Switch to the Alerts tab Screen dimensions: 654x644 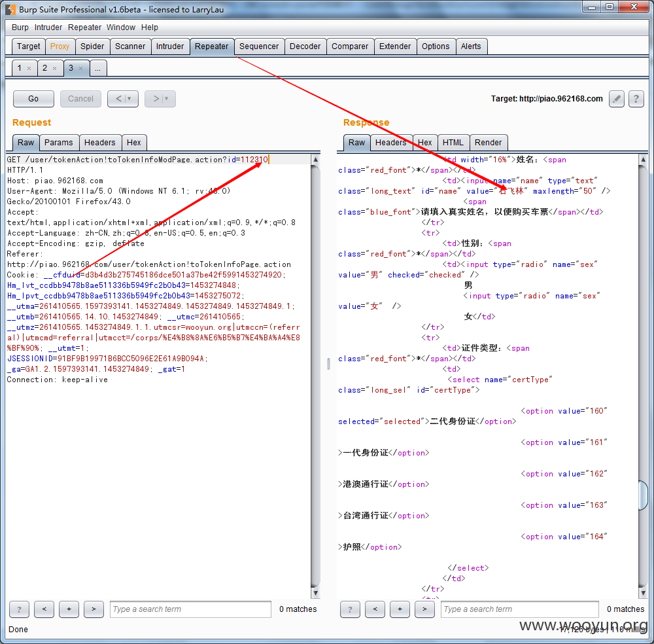[x=471, y=46]
